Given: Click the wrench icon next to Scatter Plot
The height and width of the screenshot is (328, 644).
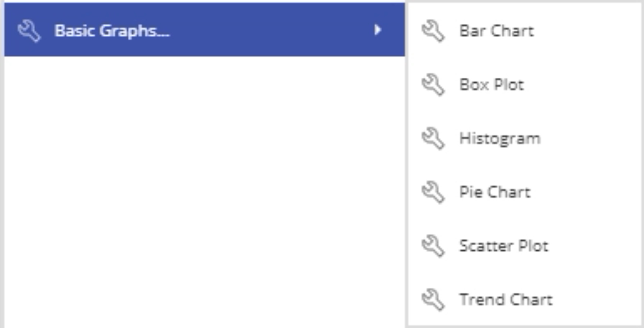Looking at the screenshot, I should tap(433, 246).
